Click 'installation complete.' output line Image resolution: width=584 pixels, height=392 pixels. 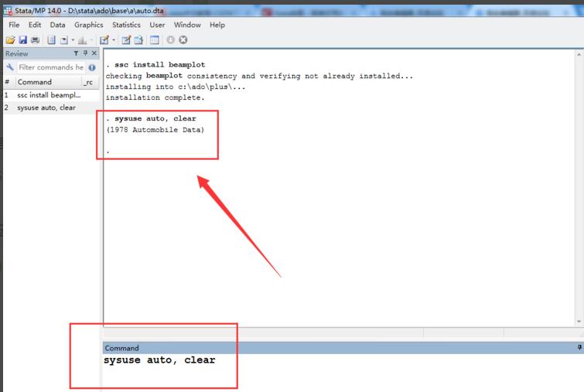coord(155,97)
